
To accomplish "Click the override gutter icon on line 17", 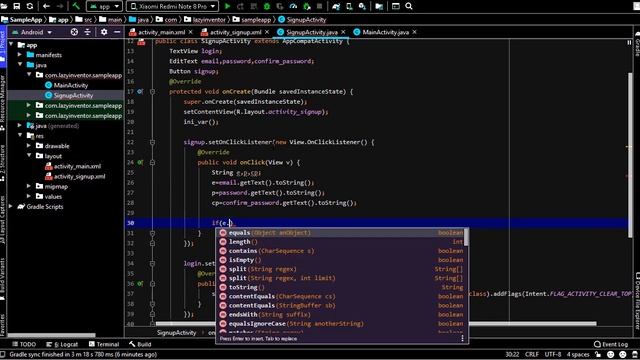I will click(140, 91).
